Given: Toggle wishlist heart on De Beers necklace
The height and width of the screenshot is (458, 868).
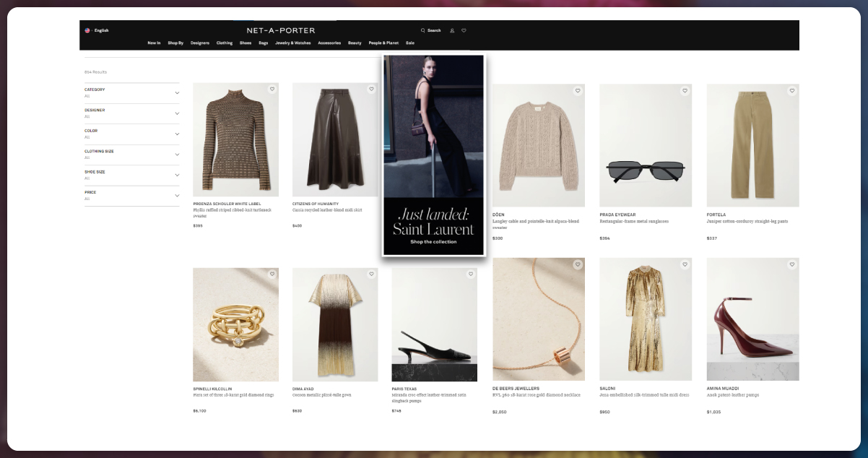Looking at the screenshot, I should coord(578,265).
